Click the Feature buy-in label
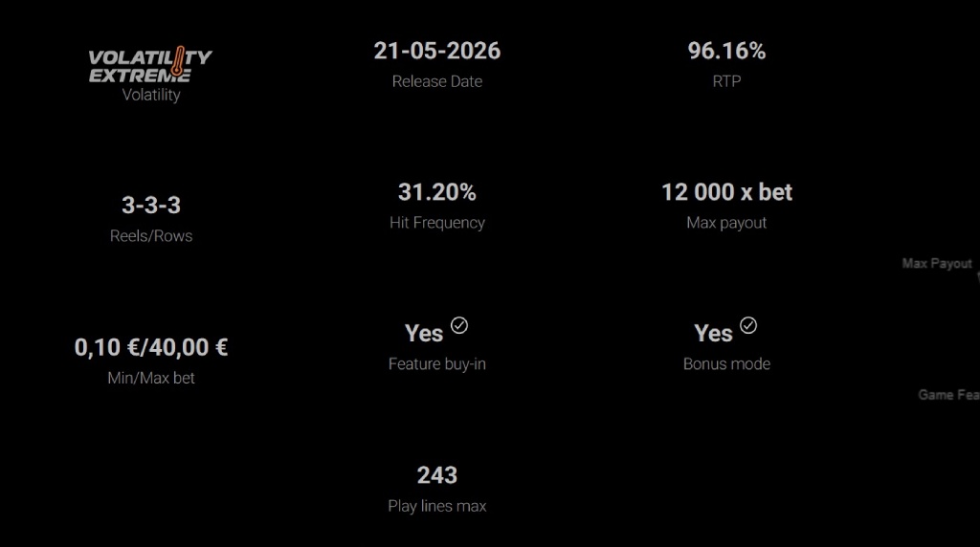The image size is (980, 547). [x=437, y=364]
